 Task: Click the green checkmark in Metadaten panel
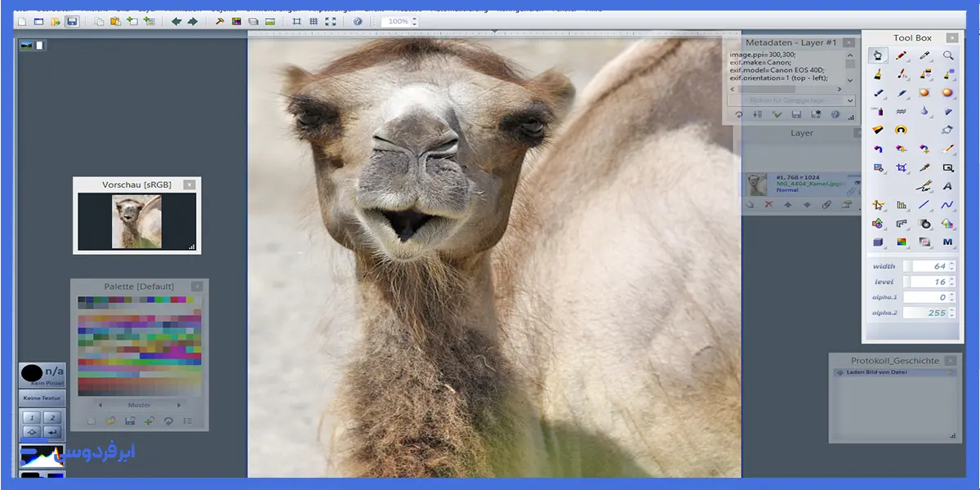click(777, 115)
